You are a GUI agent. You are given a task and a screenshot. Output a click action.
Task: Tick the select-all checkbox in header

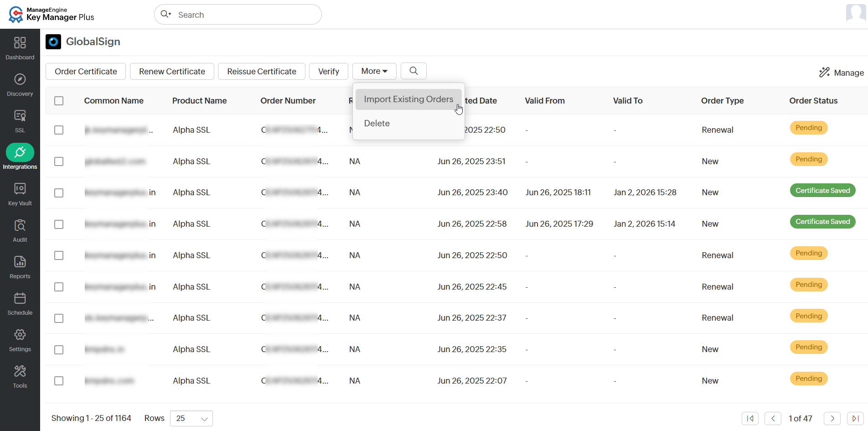59,101
